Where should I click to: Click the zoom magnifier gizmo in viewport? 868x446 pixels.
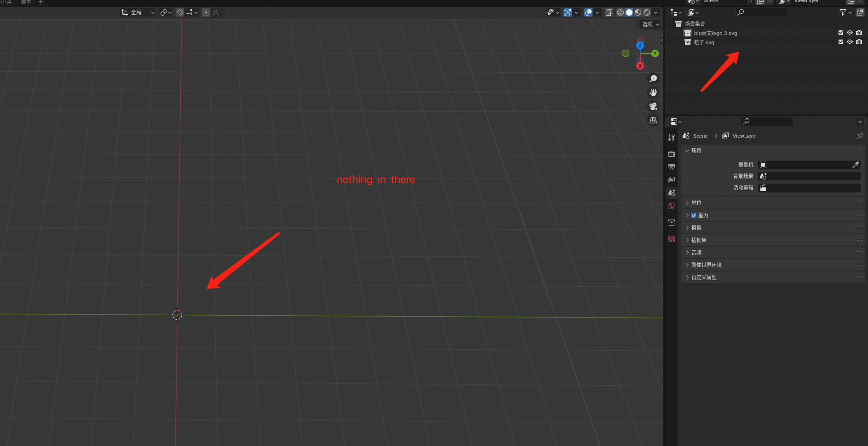[x=653, y=79]
